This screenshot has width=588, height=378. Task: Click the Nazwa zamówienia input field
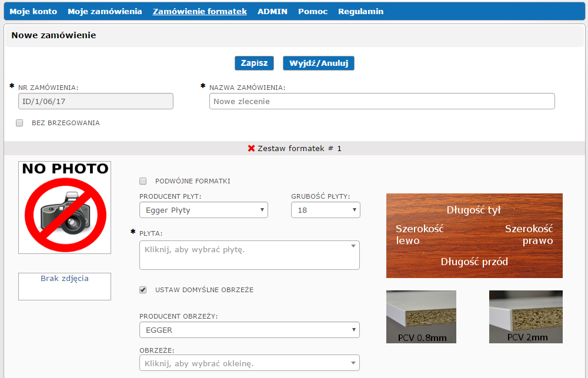(x=382, y=102)
